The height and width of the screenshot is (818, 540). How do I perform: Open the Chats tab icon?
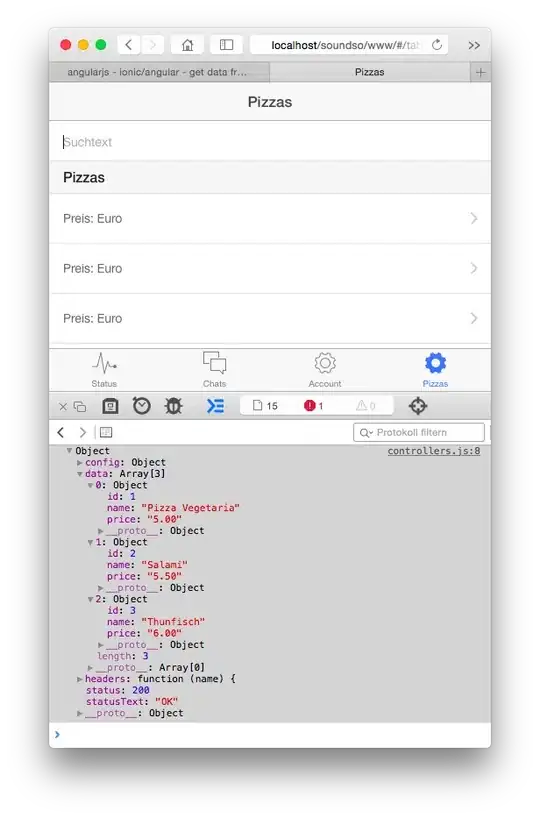pyautogui.click(x=214, y=370)
